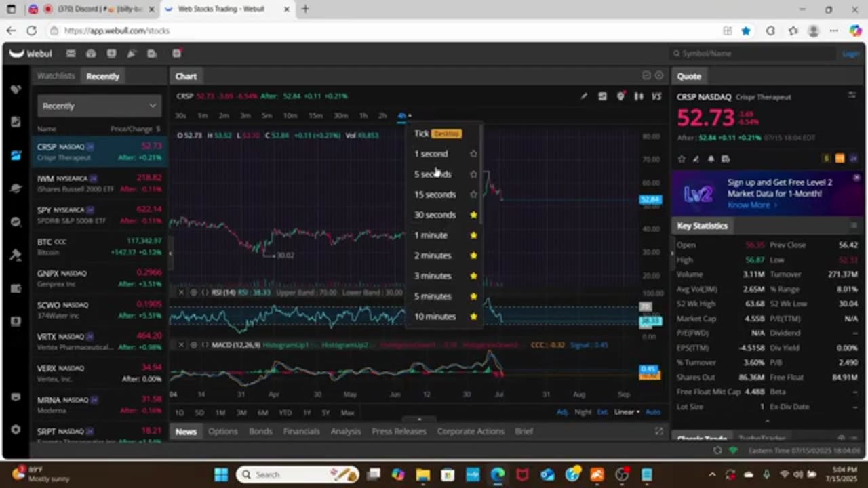
Task: Click the Symbol/Name search field
Action: point(753,54)
